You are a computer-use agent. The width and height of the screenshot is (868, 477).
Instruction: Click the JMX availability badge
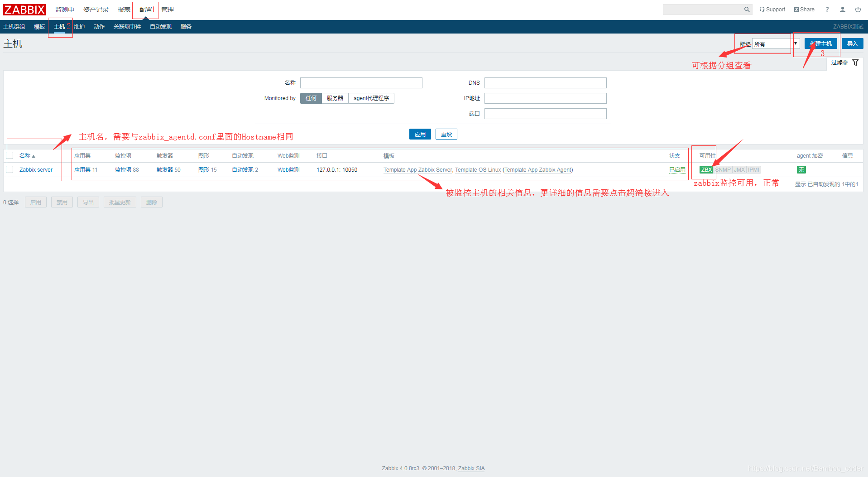click(x=739, y=170)
